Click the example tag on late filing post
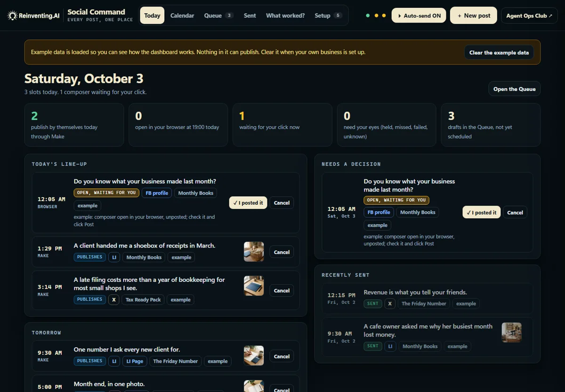The width and height of the screenshot is (565, 392). (x=181, y=300)
